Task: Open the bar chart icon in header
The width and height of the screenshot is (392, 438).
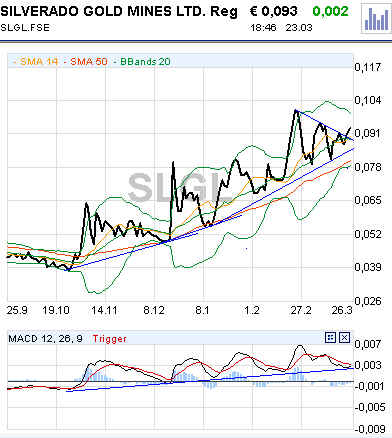Action: [x=377, y=19]
